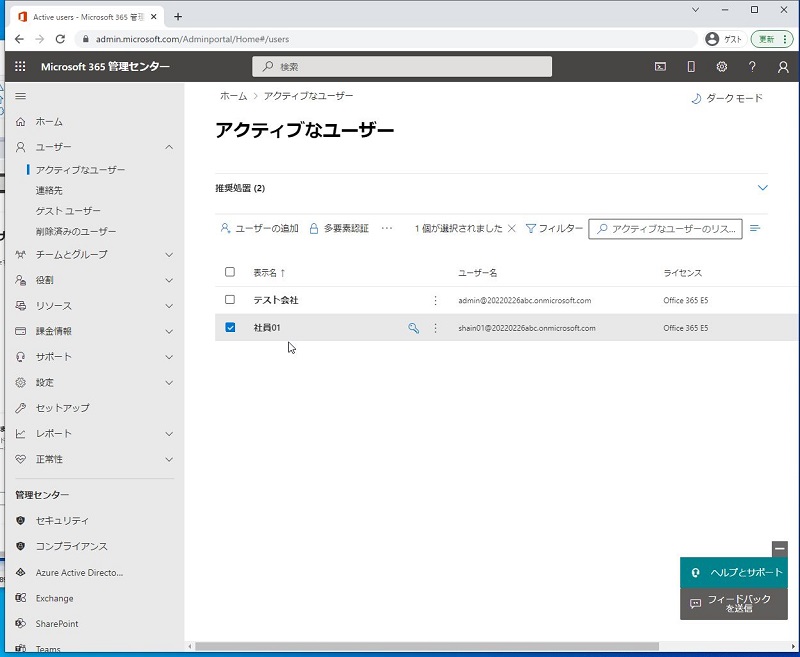The image size is (800, 657).
Task: Click the ホーム breadcrumb link
Action: pyautogui.click(x=233, y=96)
